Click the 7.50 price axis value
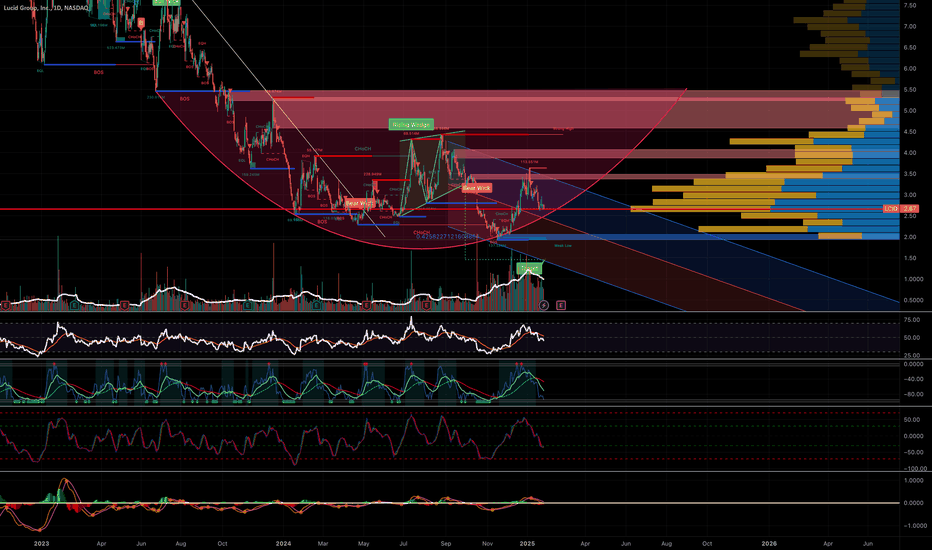Image resolution: width=932 pixels, height=550 pixels. 910,5
